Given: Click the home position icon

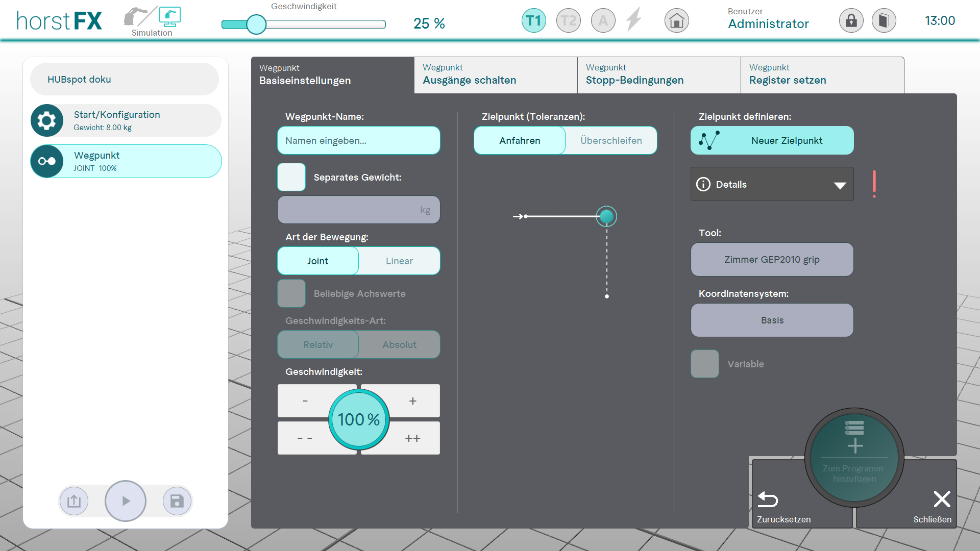Looking at the screenshot, I should [x=676, y=21].
